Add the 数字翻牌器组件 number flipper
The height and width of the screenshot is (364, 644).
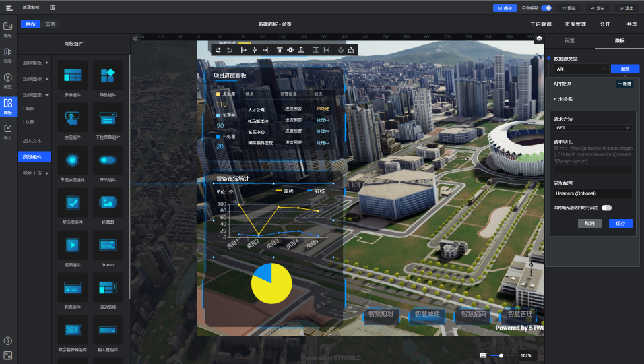[72, 330]
